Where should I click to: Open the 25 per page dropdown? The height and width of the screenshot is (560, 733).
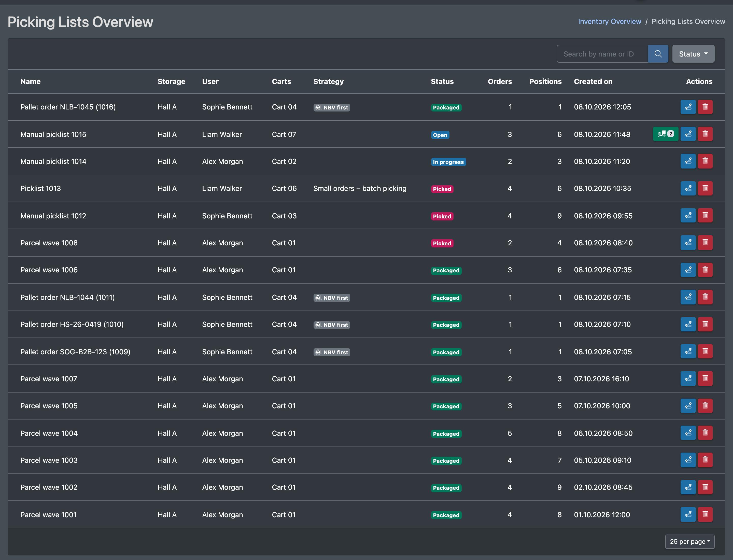coord(689,541)
